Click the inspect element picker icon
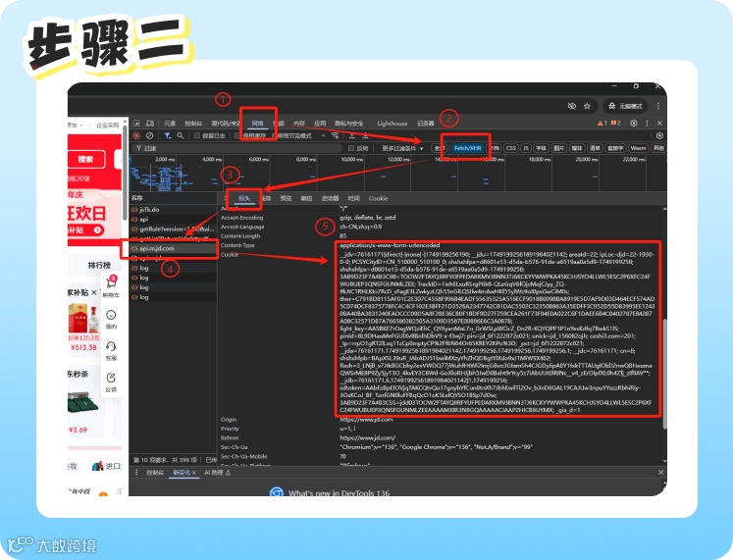The image size is (733, 560). pos(136,124)
